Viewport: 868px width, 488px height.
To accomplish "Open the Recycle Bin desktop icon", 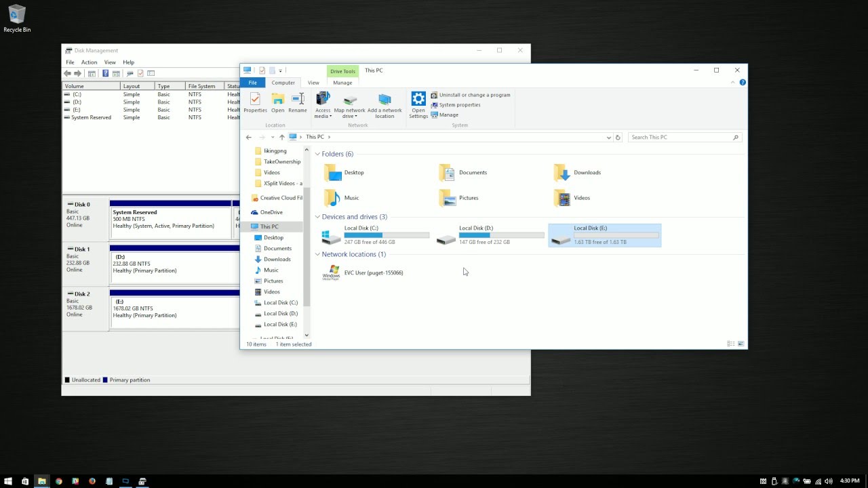I will 17,19.
